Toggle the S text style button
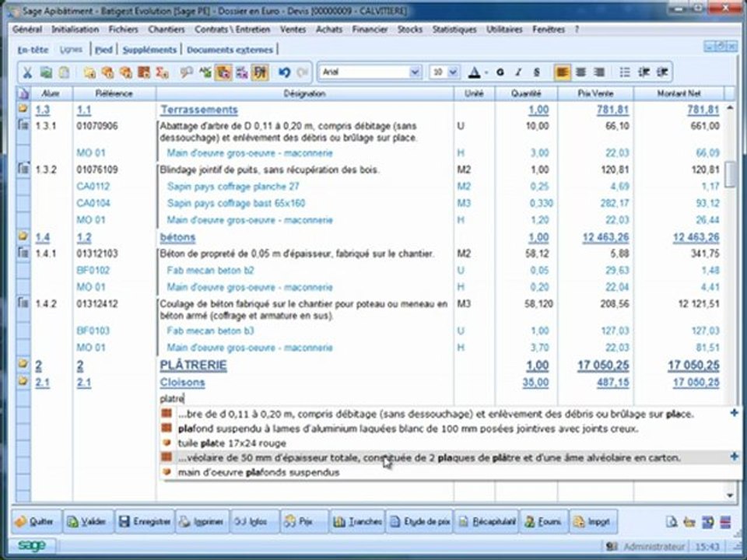The image size is (747, 560). coord(536,72)
